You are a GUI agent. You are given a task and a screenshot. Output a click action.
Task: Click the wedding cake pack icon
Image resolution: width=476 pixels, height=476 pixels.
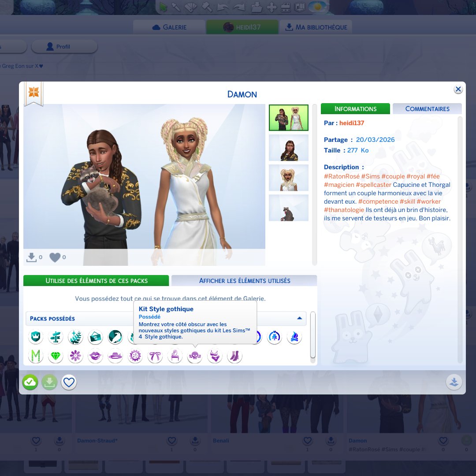click(x=275, y=337)
